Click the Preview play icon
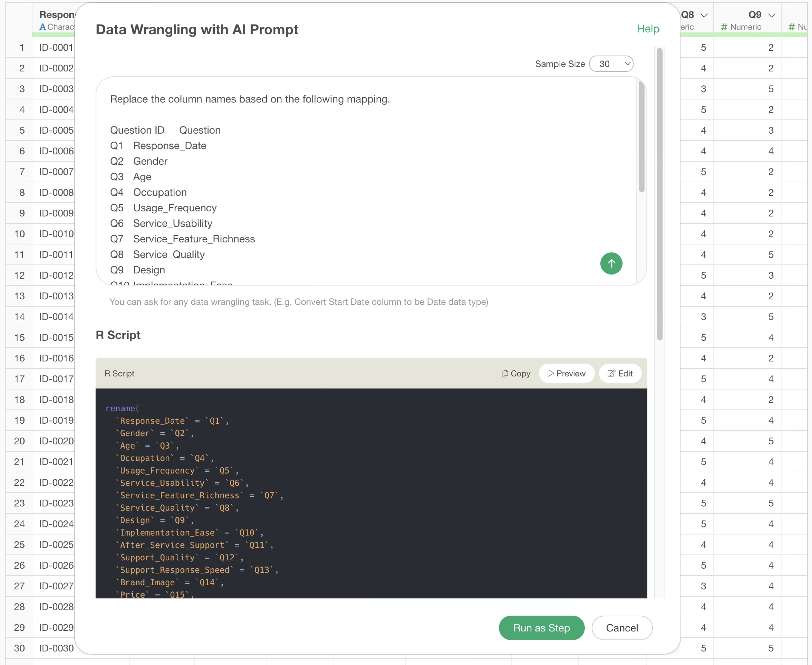The height and width of the screenshot is (665, 812). [550, 373]
